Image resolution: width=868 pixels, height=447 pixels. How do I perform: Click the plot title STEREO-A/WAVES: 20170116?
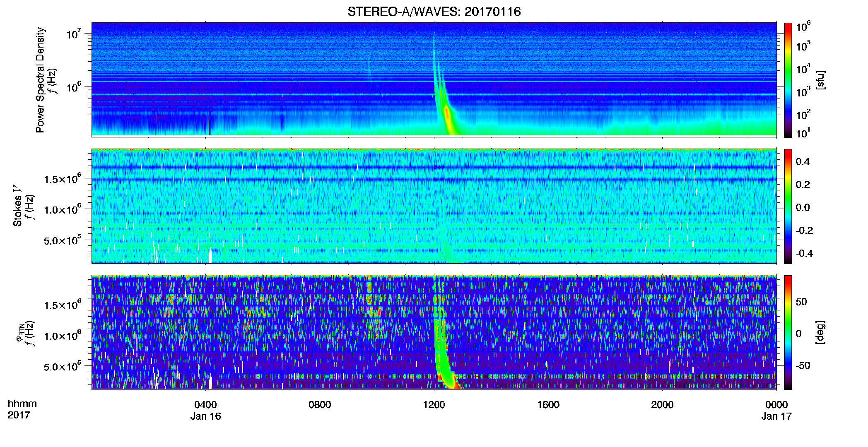pos(434,12)
